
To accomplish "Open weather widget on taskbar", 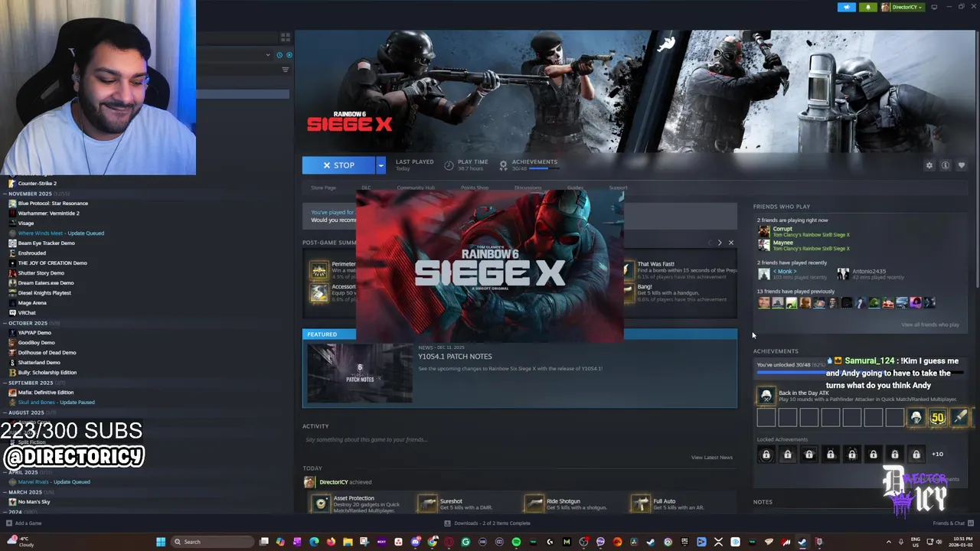I will [x=21, y=542].
